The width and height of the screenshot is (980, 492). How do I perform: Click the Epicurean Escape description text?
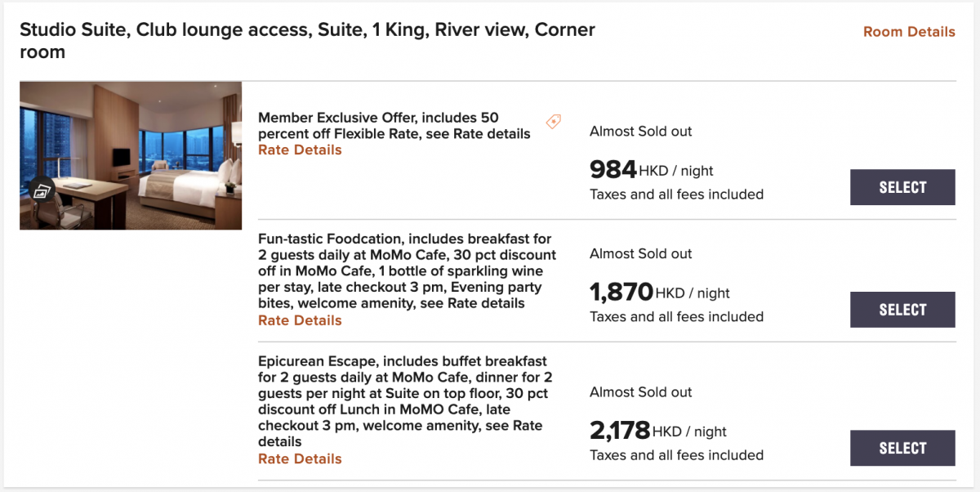(x=405, y=401)
